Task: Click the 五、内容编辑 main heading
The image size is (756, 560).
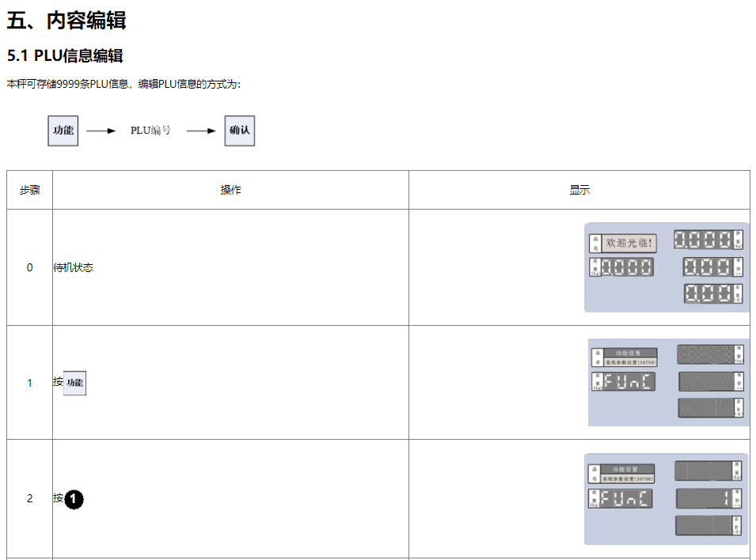Action: tap(66, 21)
